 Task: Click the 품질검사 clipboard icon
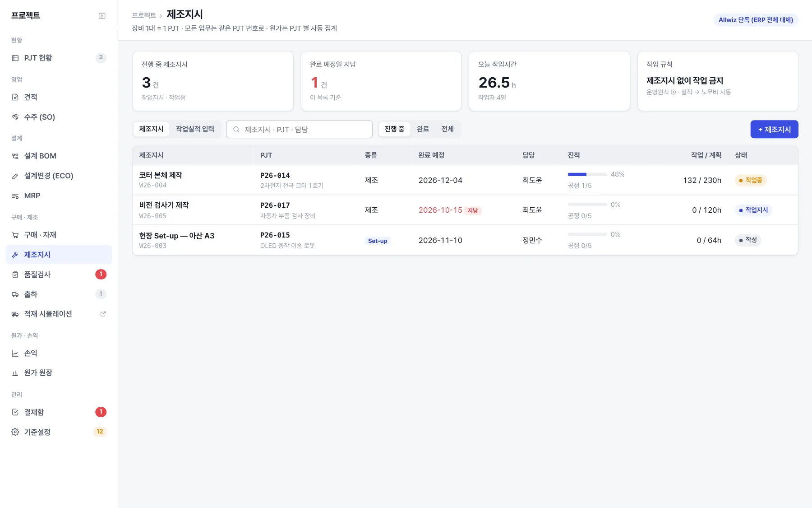click(15, 275)
